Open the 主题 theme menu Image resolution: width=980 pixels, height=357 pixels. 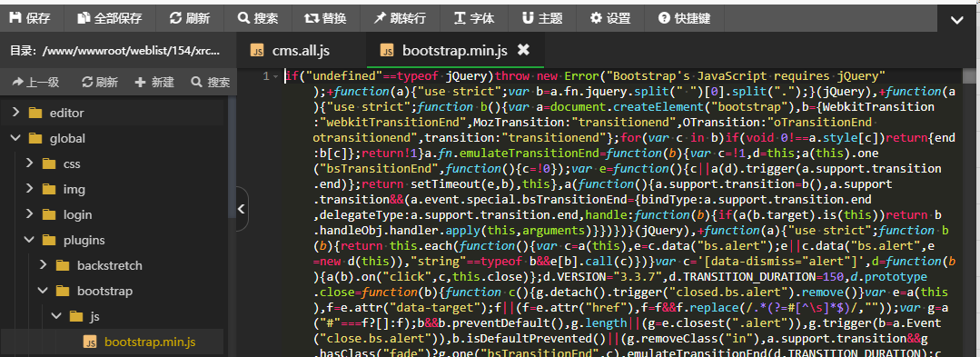tap(542, 19)
